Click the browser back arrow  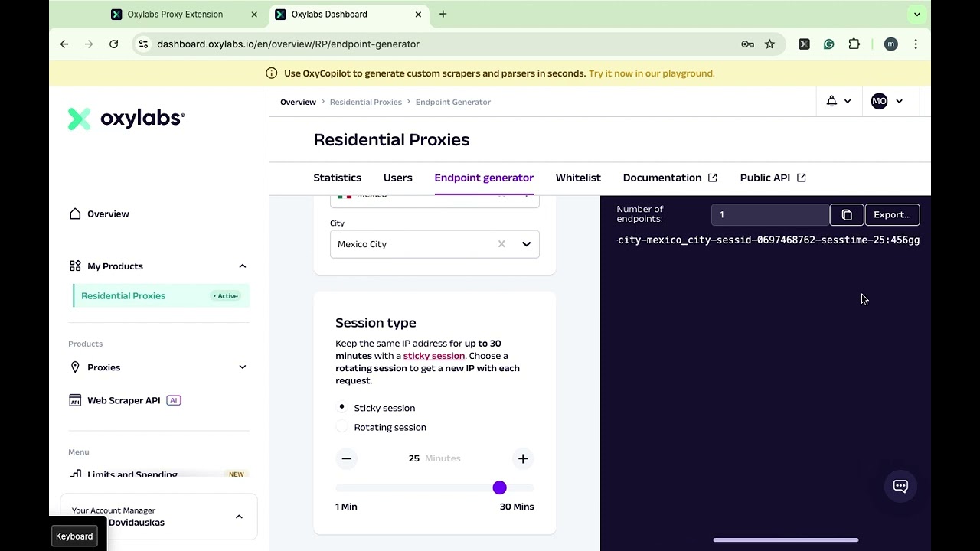[x=64, y=44]
